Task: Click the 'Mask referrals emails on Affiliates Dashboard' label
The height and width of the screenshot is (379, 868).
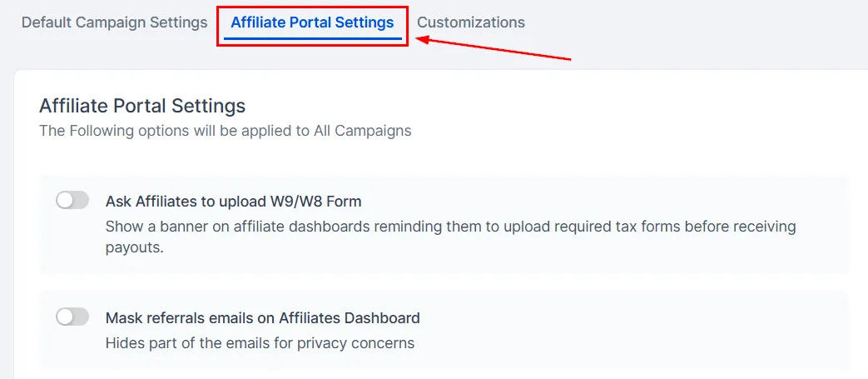Action: point(262,318)
